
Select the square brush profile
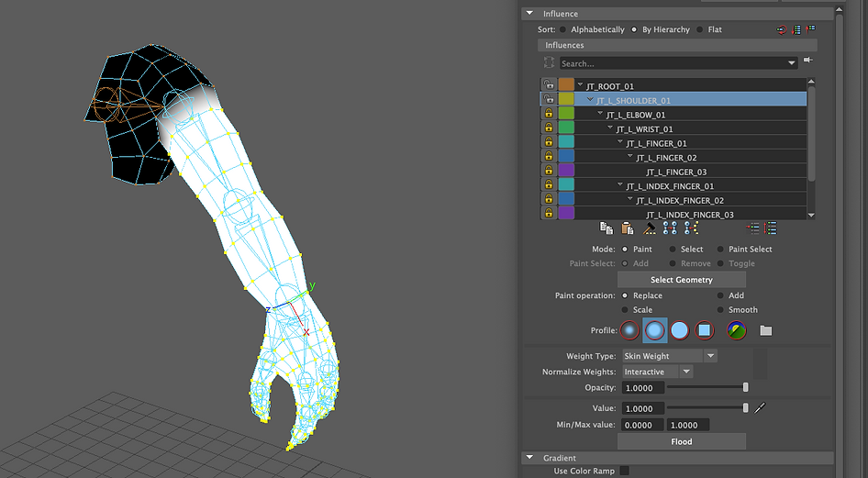(x=704, y=330)
